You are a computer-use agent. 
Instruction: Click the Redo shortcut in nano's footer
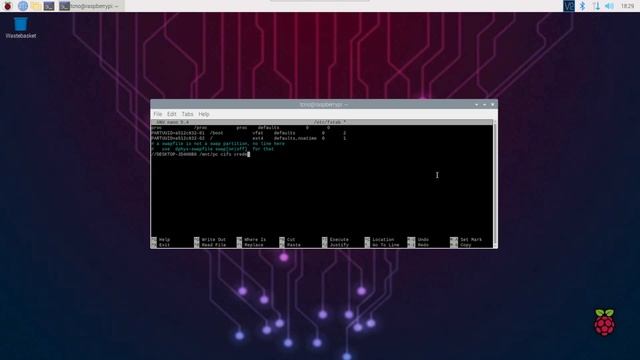coord(418,245)
